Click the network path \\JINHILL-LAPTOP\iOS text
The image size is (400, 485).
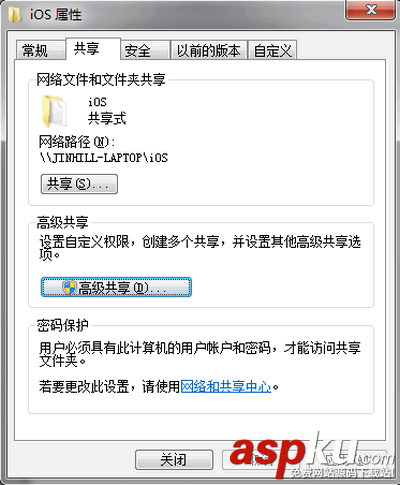[104, 157]
